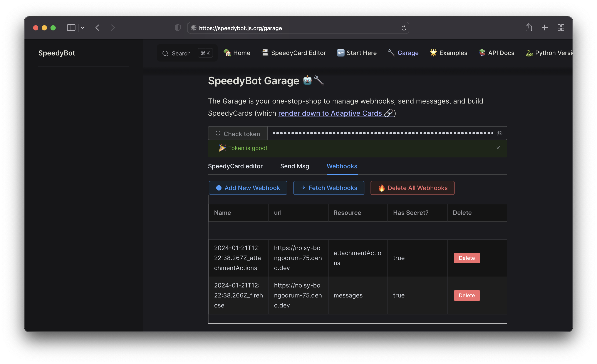Show the tab overview grid icon

561,28
